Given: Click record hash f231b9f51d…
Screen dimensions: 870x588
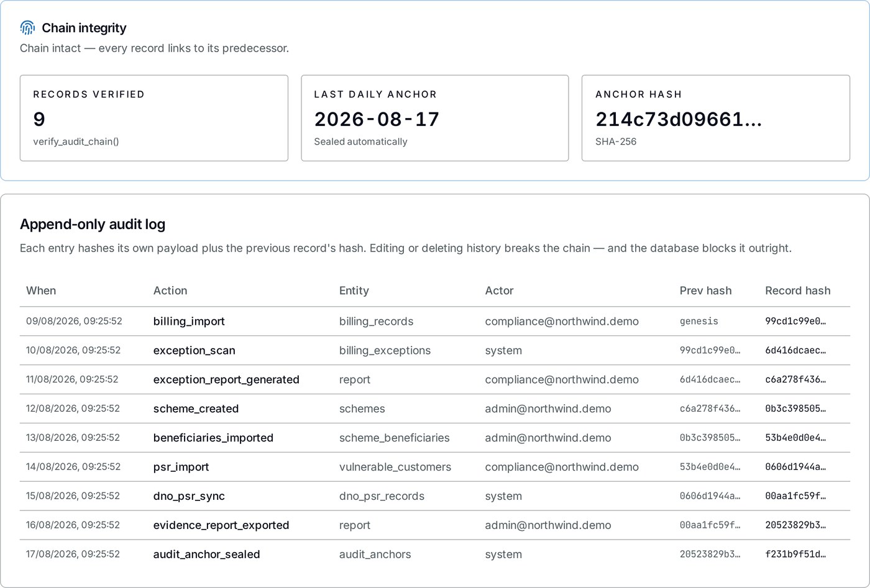Looking at the screenshot, I should 795,554.
